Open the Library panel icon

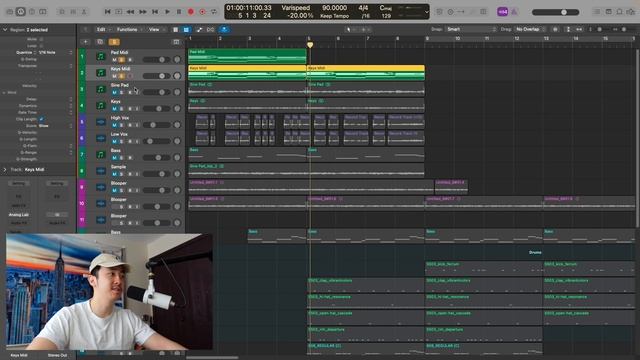click(9, 12)
